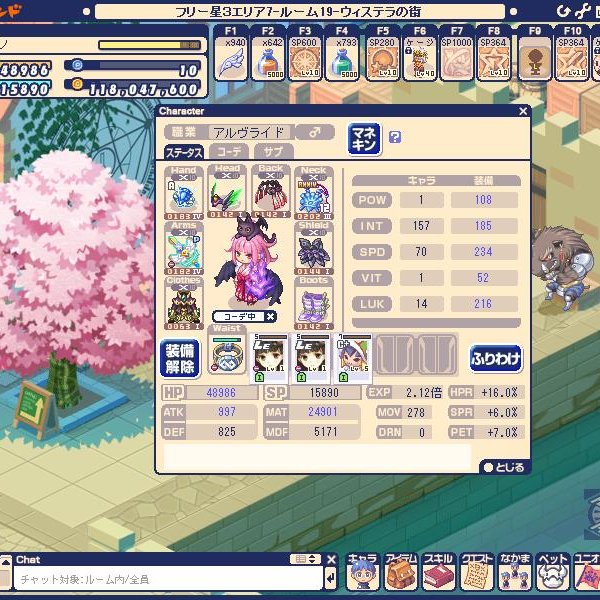Click the male gender symbol
This screenshot has width=600, height=600.
click(315, 132)
